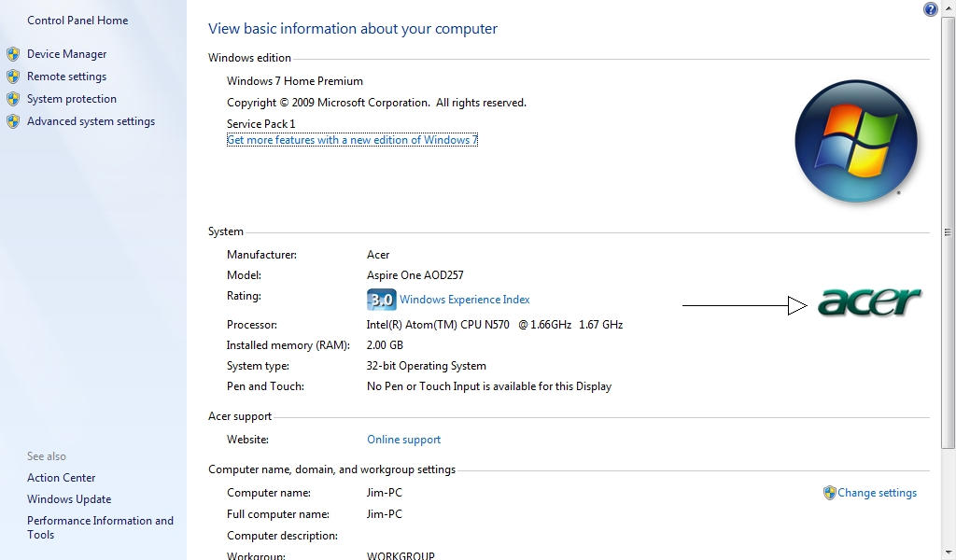Open Get more features with new edition link
The width and height of the screenshot is (956, 560).
(x=352, y=140)
